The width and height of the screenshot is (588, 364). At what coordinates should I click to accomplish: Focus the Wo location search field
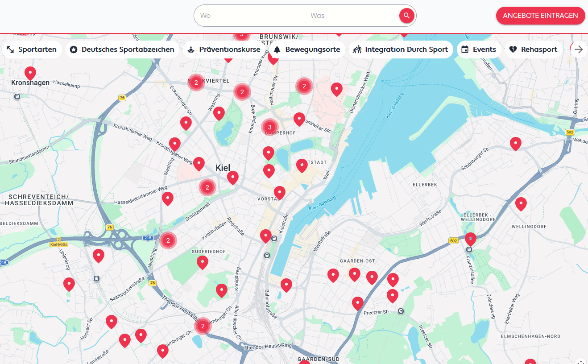point(249,16)
